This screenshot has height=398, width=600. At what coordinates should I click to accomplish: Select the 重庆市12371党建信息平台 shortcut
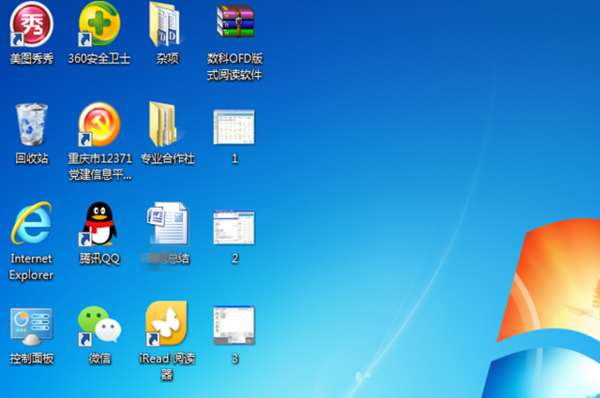pyautogui.click(x=99, y=124)
